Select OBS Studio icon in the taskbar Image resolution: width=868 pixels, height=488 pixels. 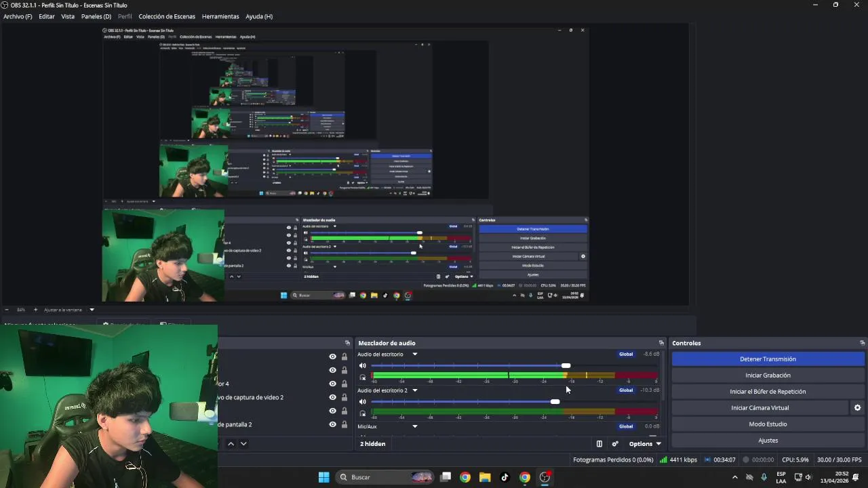click(x=545, y=477)
